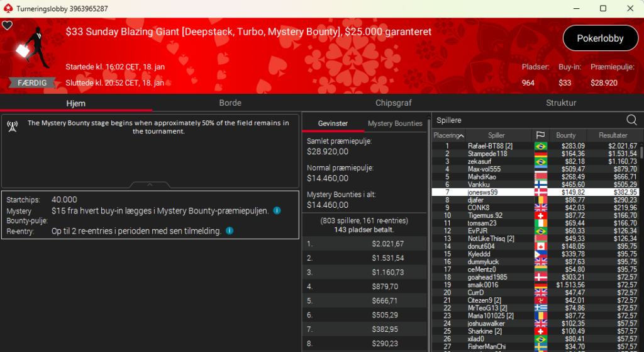644x352 pixels.
Task: Open the Chipsgraf tab
Action: tap(394, 103)
